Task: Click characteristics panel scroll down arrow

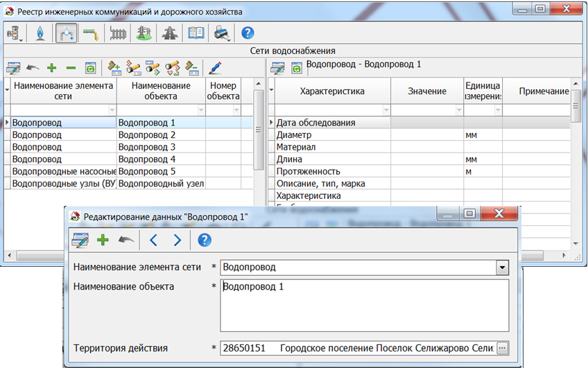Action: click(x=576, y=244)
